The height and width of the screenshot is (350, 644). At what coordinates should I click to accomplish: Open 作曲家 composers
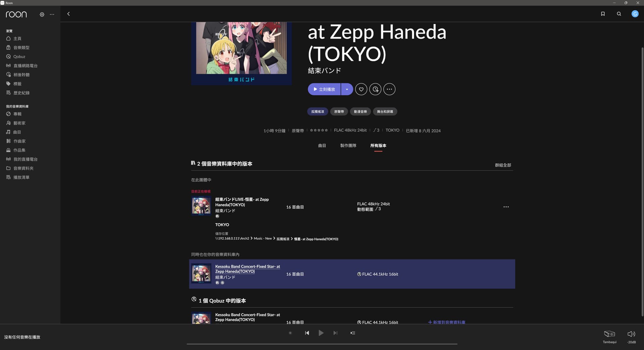pos(16,141)
